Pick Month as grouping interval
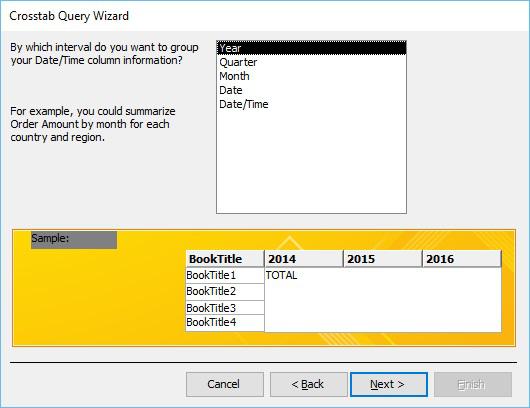 311,76
